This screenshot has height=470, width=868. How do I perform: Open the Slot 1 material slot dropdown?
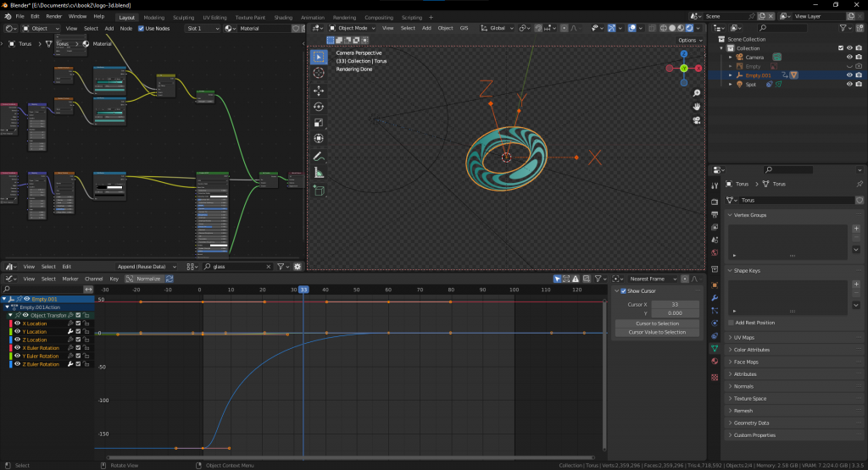click(203, 28)
